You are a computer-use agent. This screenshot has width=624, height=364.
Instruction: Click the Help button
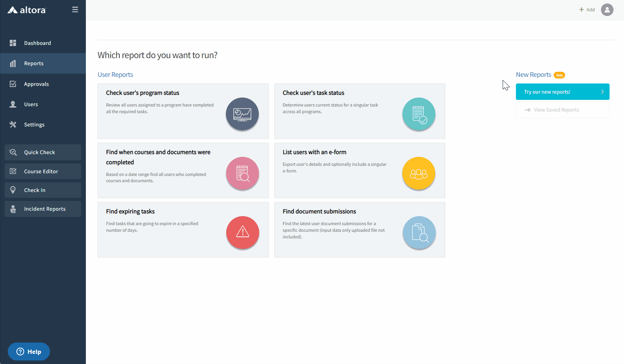tap(29, 352)
